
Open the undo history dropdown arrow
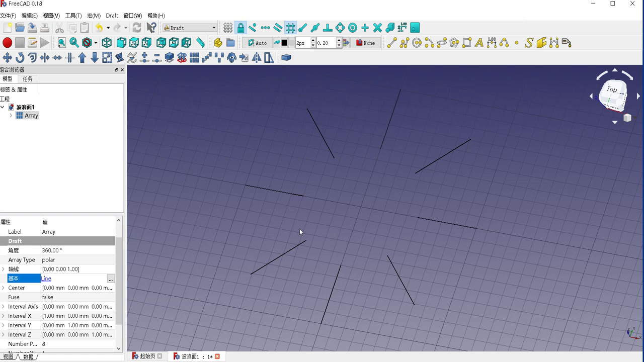[x=108, y=28]
